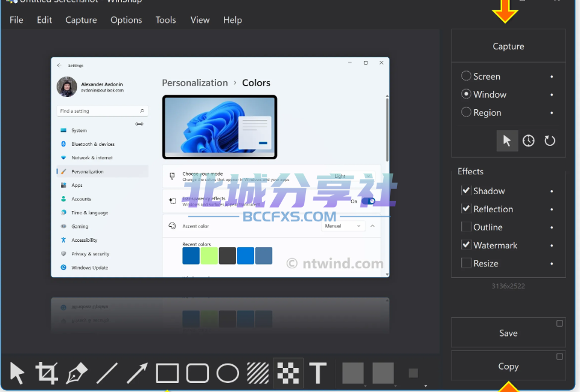The image size is (580, 392).
Task: Select the Rectangle shape tool
Action: click(x=168, y=373)
